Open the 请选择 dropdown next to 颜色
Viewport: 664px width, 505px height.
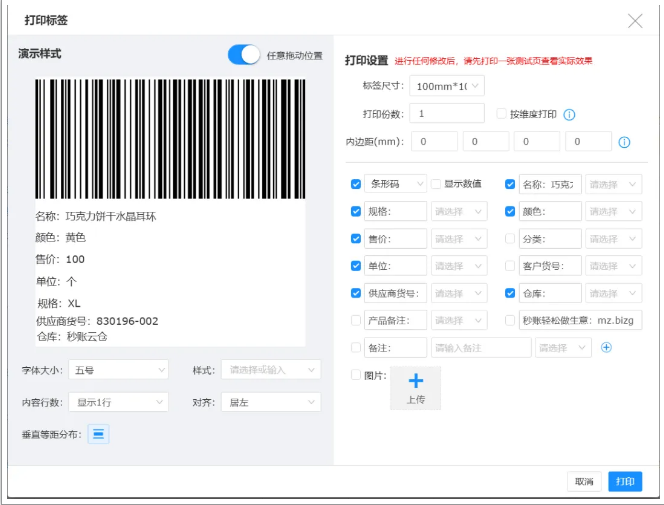pyautogui.click(x=613, y=211)
